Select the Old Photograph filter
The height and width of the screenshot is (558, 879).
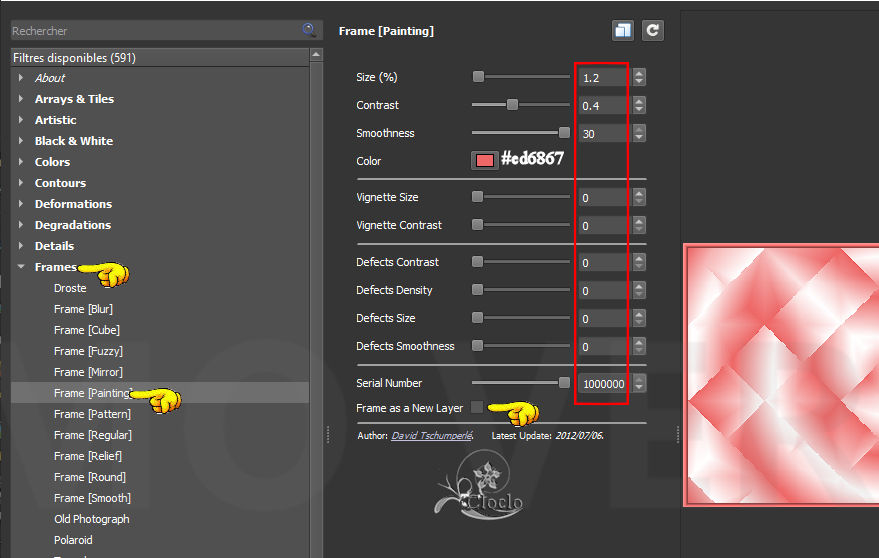pos(91,519)
